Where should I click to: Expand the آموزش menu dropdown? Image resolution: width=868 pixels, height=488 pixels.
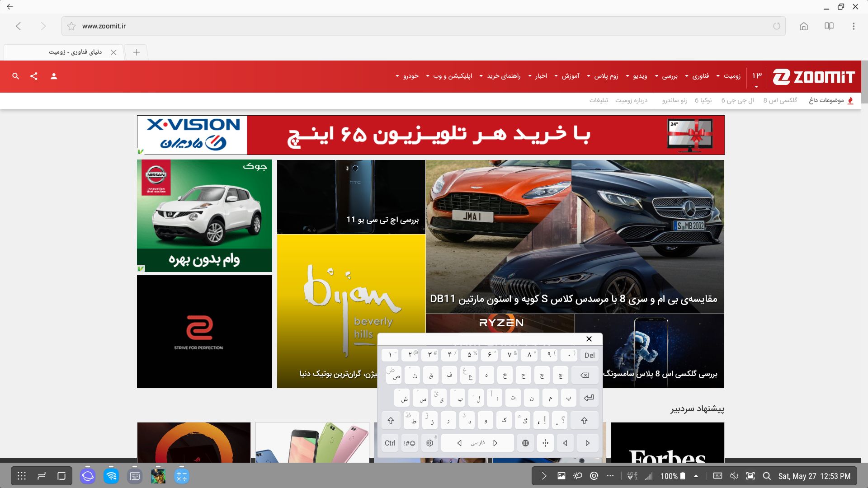click(x=567, y=76)
